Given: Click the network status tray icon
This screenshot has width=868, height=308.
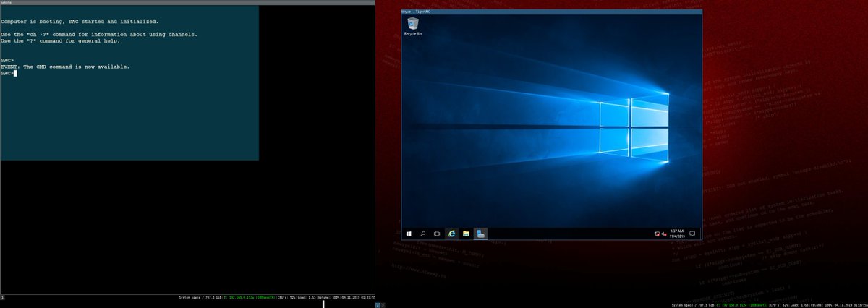Looking at the screenshot, I should pos(656,234).
